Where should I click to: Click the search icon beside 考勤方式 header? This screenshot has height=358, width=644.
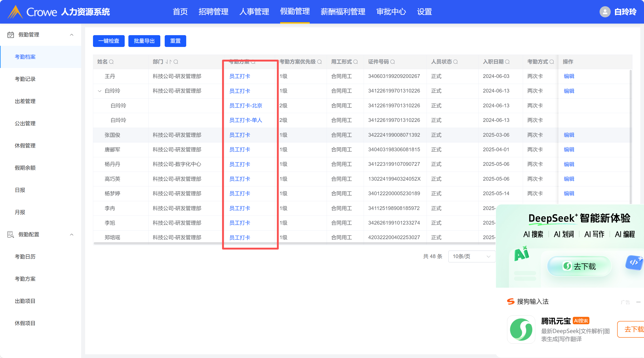click(552, 62)
